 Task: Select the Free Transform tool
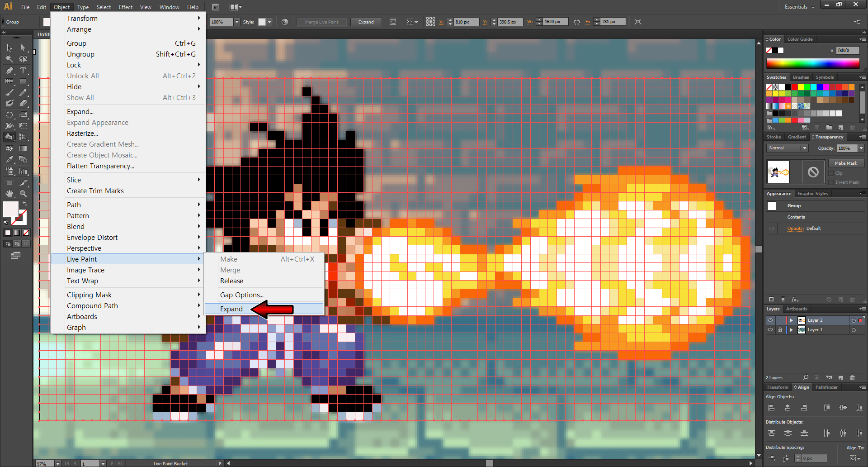[x=23, y=126]
